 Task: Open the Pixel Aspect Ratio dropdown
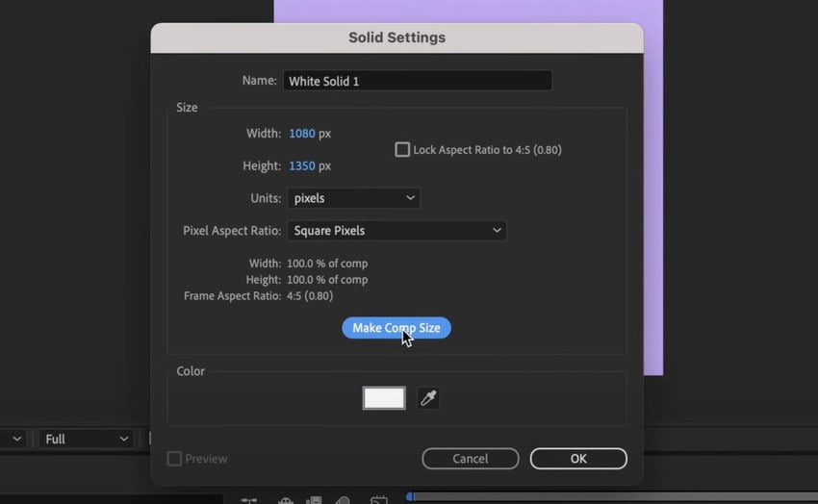point(396,231)
